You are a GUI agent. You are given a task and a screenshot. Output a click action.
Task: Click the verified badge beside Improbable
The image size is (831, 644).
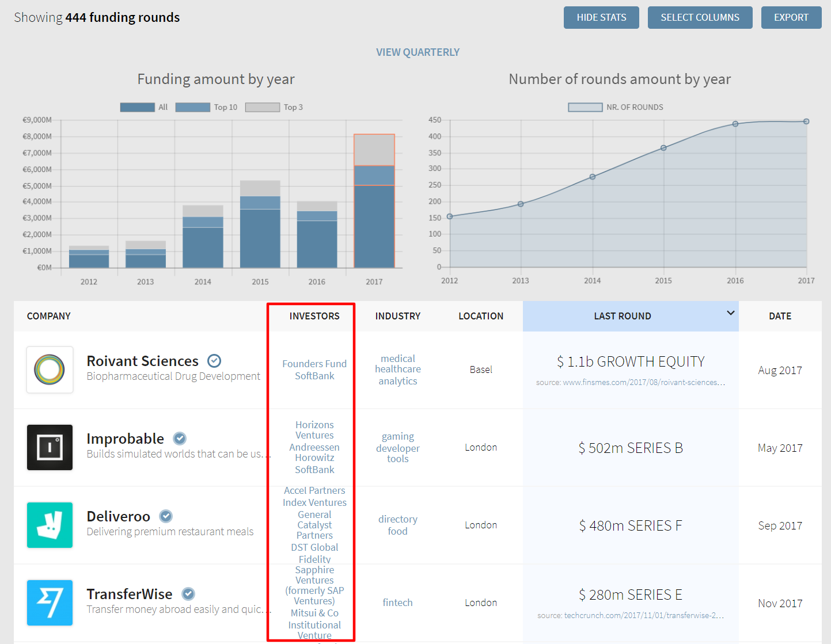180,439
